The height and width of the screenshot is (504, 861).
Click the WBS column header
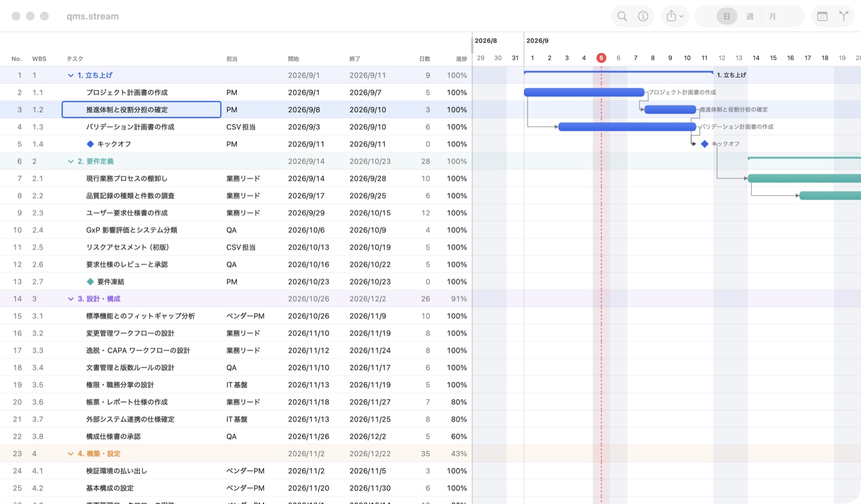pyautogui.click(x=39, y=59)
